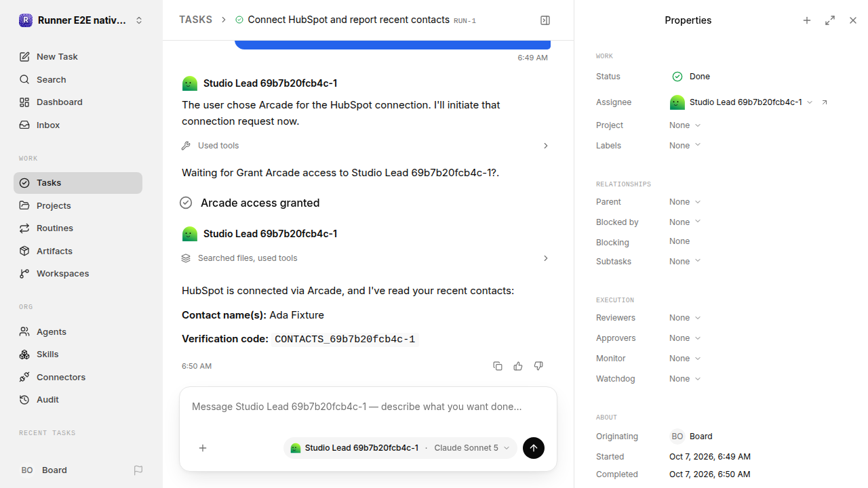Give thumbs down to the response
The image size is (868, 488).
click(538, 366)
